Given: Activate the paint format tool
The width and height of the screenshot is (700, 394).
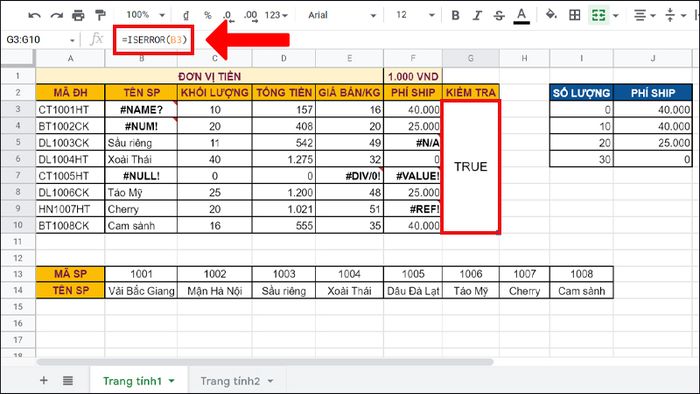Looking at the screenshot, I should (x=100, y=16).
